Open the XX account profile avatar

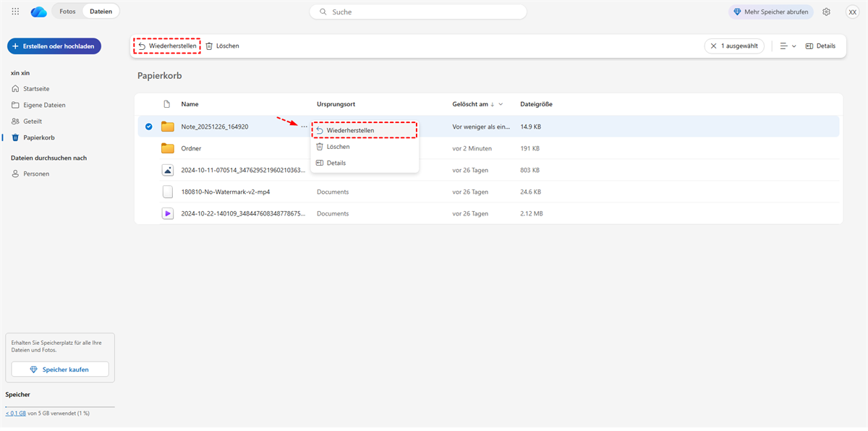click(x=851, y=12)
